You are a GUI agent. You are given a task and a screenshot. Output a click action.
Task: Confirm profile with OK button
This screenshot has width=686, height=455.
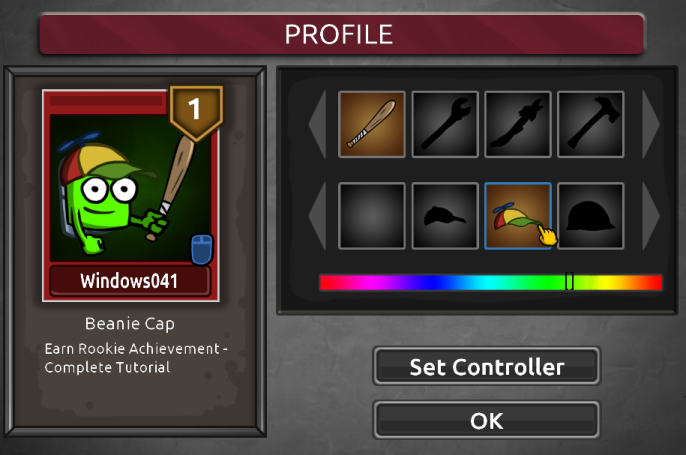(x=486, y=420)
